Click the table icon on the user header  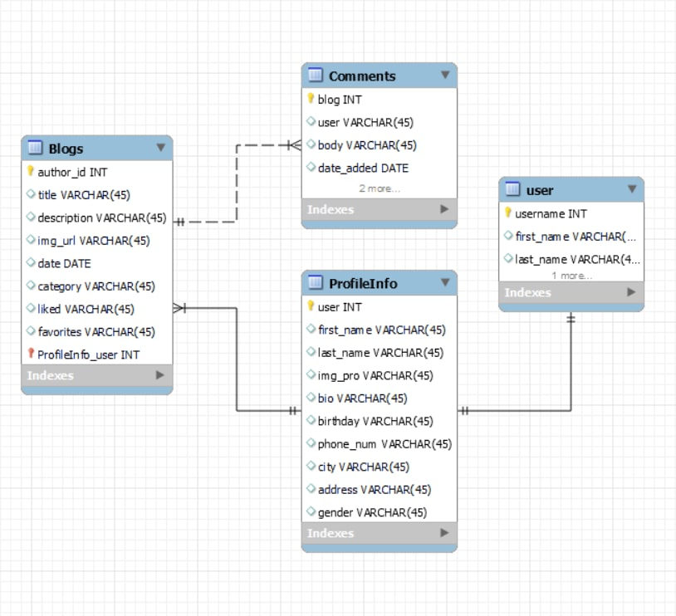click(x=511, y=189)
